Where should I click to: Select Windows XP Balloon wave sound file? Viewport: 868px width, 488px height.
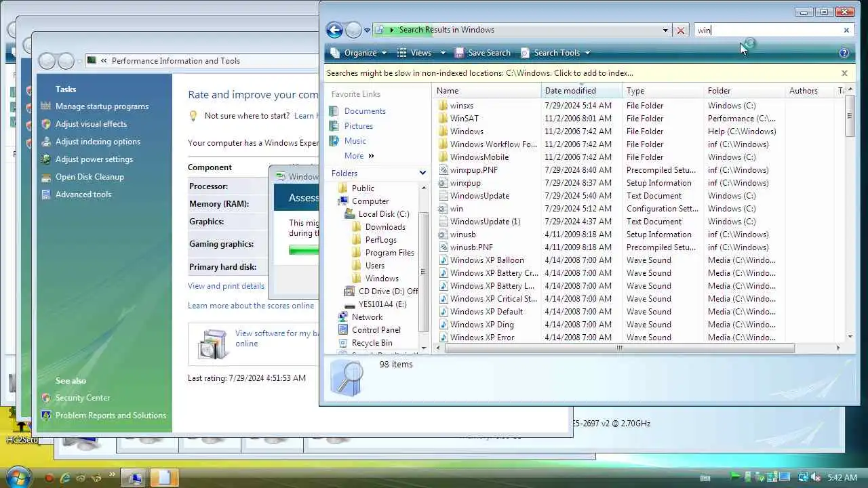487,260
